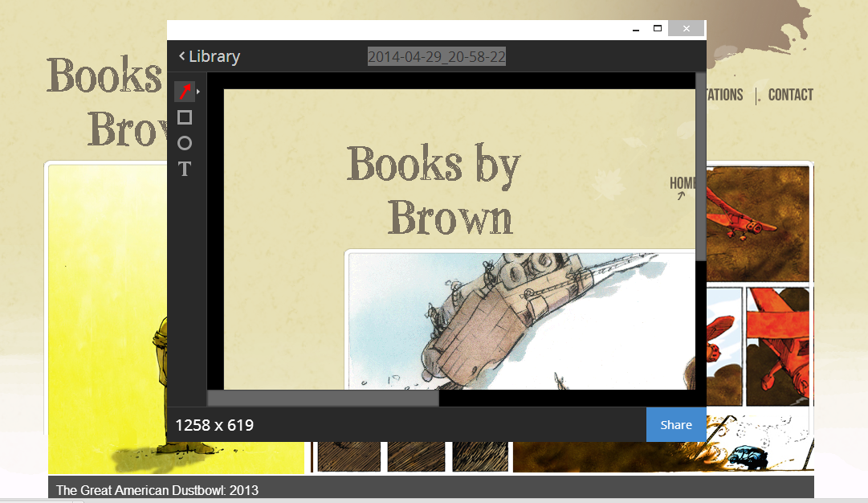Screen dimensions: 868x503
Task: Click the airship illustration in the capture
Action: (x=520, y=321)
